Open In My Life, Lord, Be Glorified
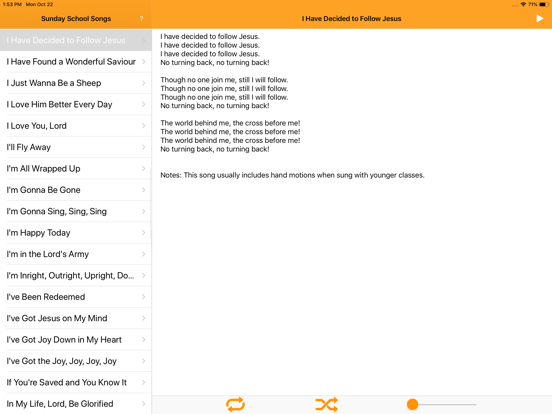The height and width of the screenshot is (414, 552). (76, 404)
